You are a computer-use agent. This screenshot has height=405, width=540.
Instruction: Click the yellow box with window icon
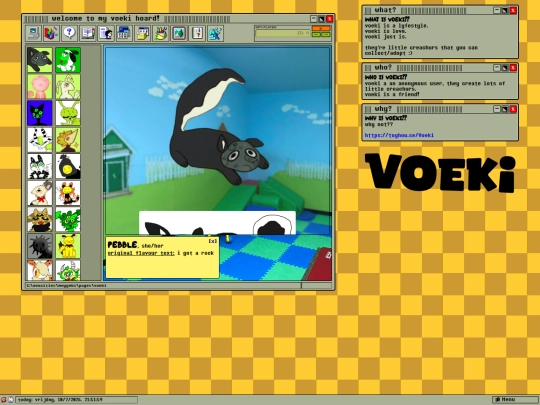point(142,33)
